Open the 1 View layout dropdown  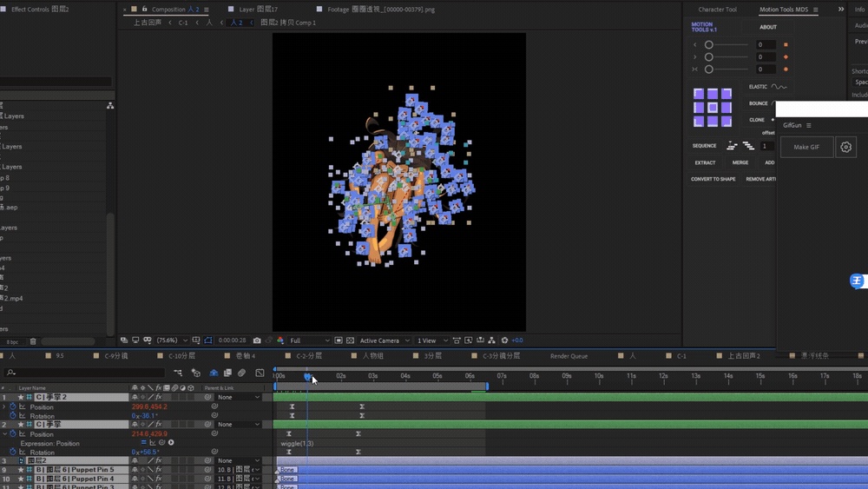432,340
